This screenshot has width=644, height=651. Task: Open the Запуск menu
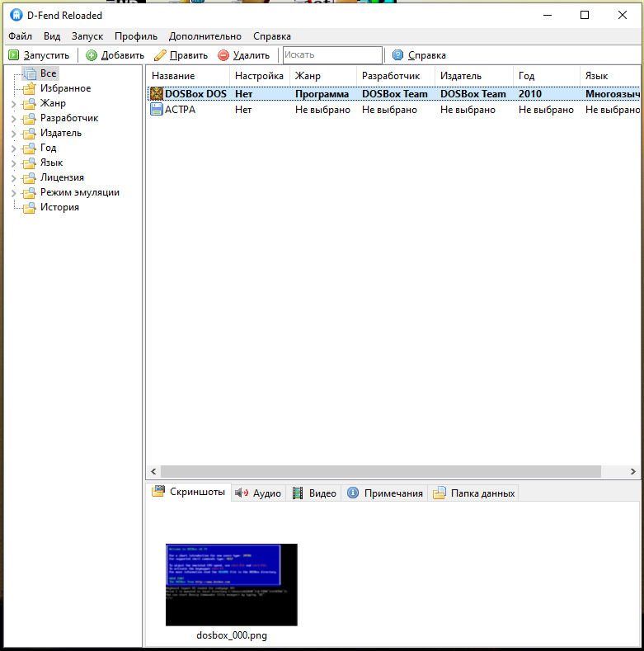tap(87, 36)
